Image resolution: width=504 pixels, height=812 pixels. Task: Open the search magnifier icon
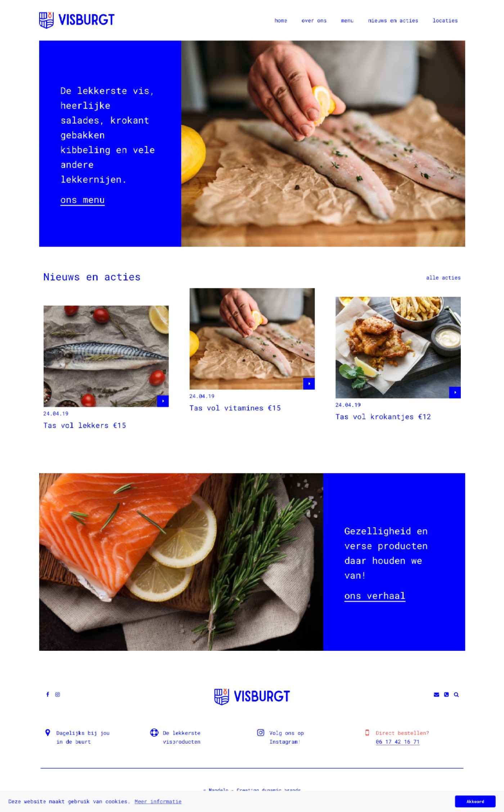tap(456, 695)
